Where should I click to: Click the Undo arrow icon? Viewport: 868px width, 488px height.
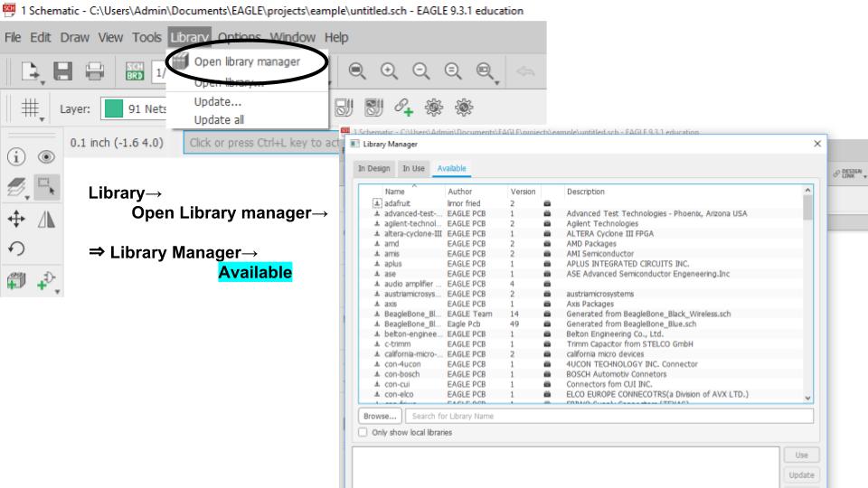525,70
